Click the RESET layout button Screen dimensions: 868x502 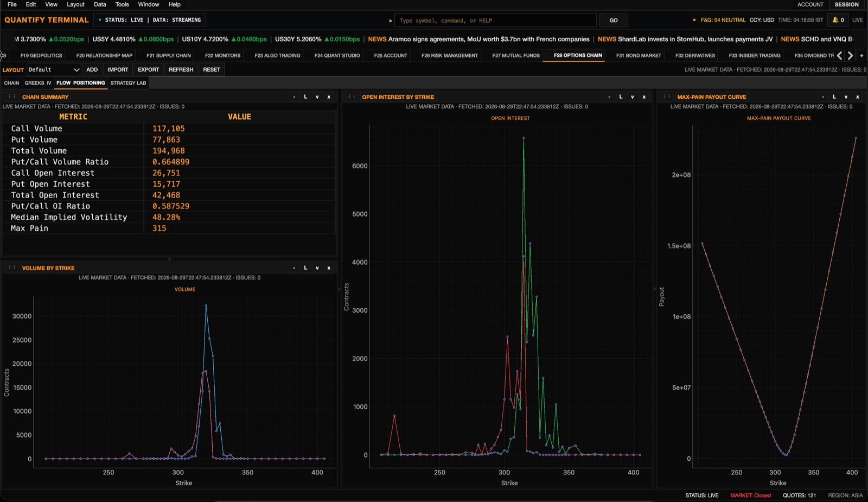pyautogui.click(x=212, y=69)
